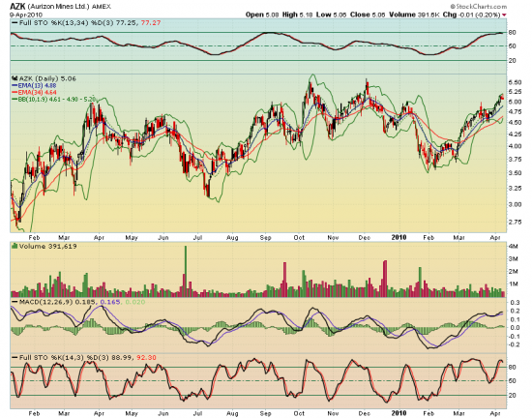Screen dimensions: 532x418
Task: Click the green bars icon beside Volume
Action: (15, 246)
